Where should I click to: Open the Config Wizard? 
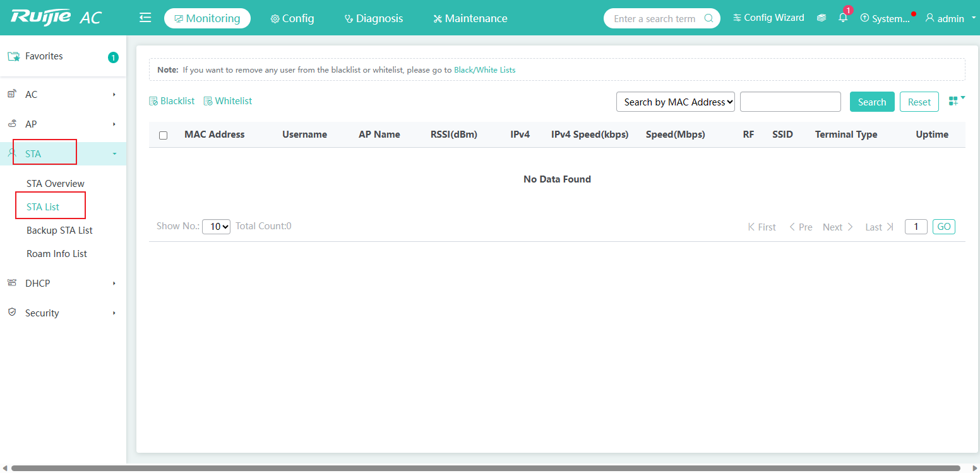[x=768, y=18]
